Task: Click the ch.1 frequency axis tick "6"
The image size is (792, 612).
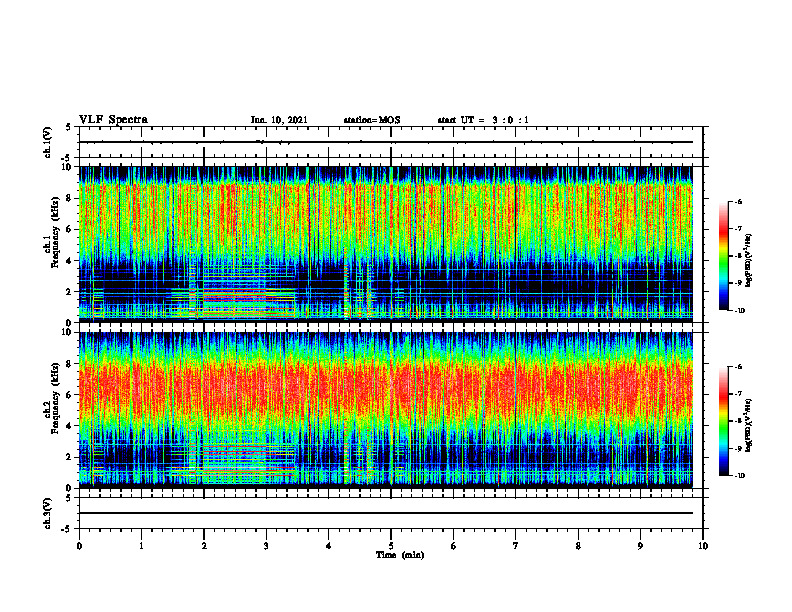Action: coord(71,229)
